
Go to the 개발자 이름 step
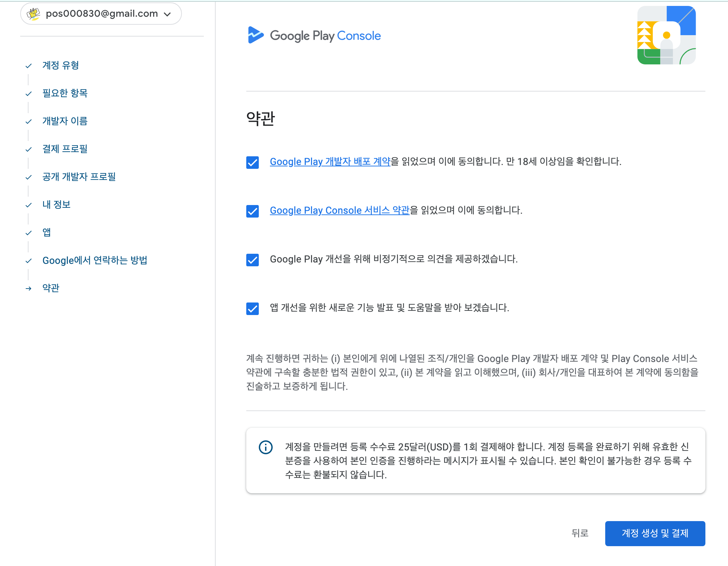click(x=65, y=121)
